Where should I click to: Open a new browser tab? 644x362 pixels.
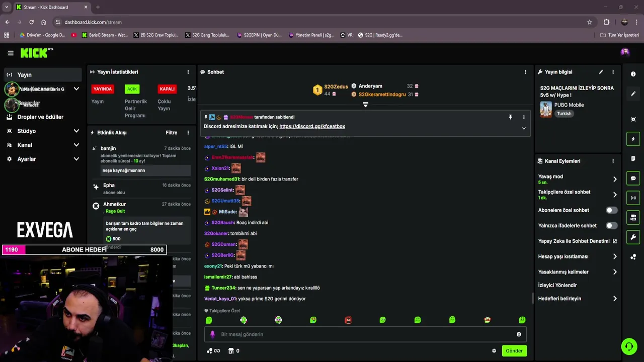pos(98,7)
